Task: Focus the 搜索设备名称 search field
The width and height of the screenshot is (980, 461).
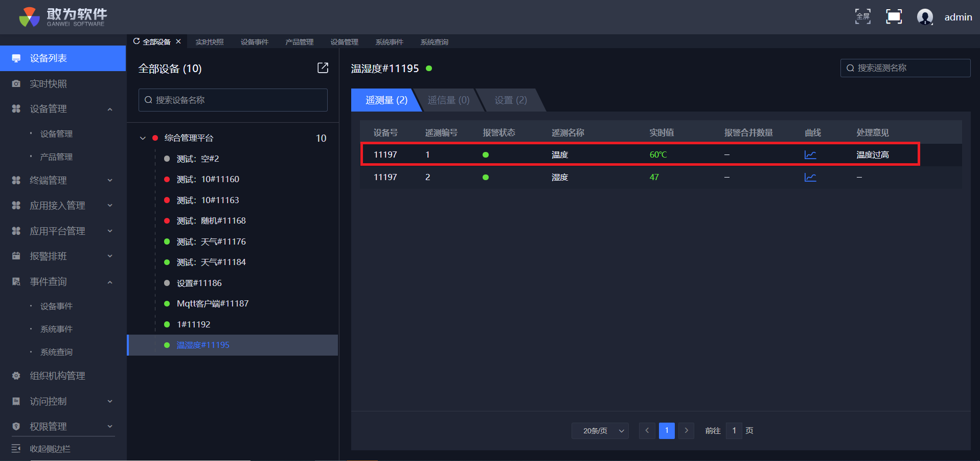Action: coord(233,100)
